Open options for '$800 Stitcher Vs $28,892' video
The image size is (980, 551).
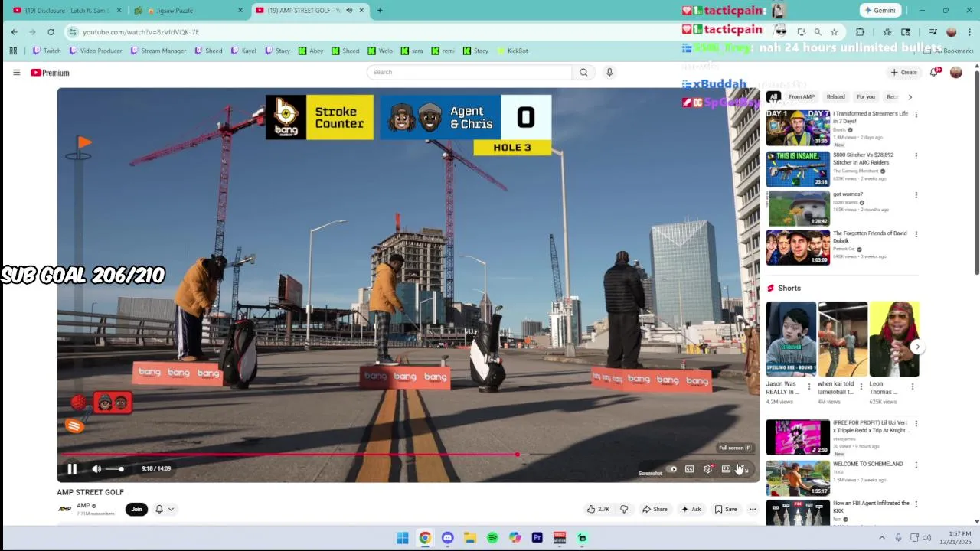click(916, 156)
